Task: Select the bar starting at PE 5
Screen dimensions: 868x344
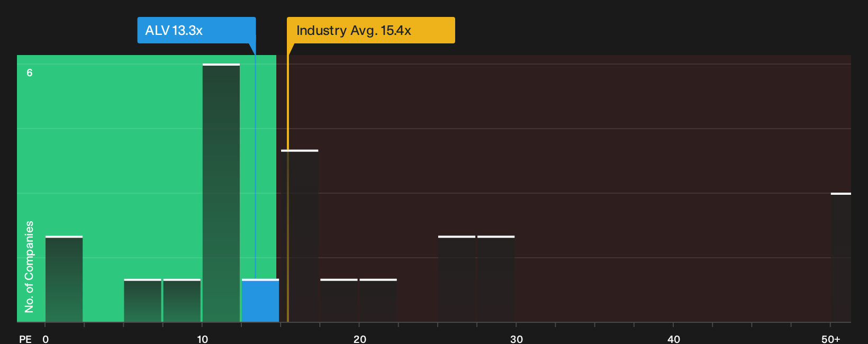Action: [142, 301]
